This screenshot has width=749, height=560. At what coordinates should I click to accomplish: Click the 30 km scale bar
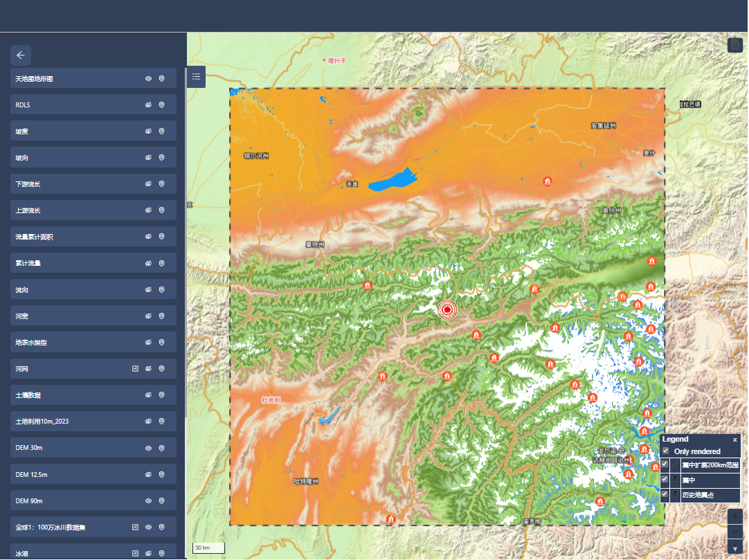pos(209,548)
